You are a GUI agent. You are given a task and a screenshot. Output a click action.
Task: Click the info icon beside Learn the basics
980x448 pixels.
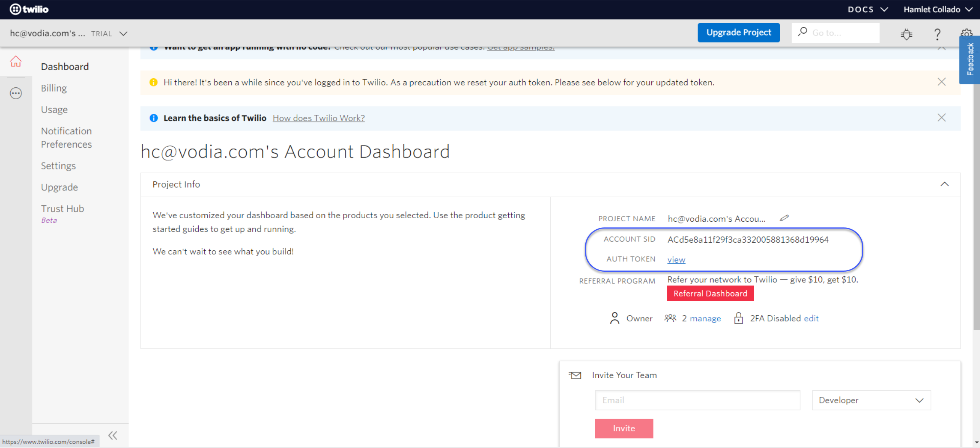pos(153,118)
